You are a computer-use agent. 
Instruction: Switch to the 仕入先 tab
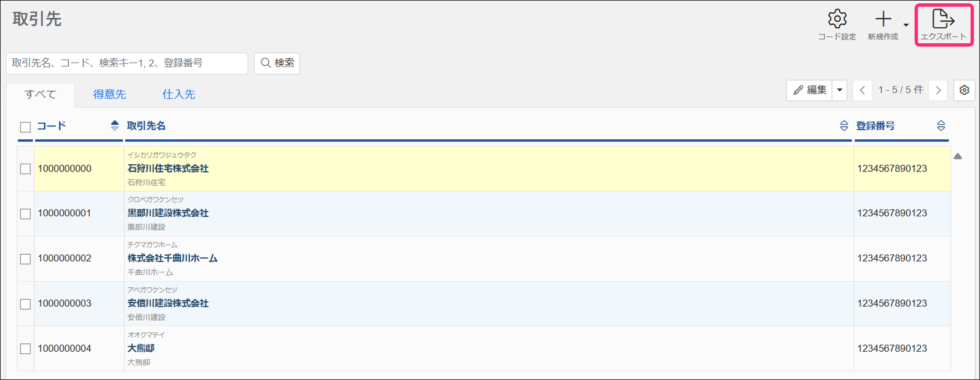click(x=178, y=94)
